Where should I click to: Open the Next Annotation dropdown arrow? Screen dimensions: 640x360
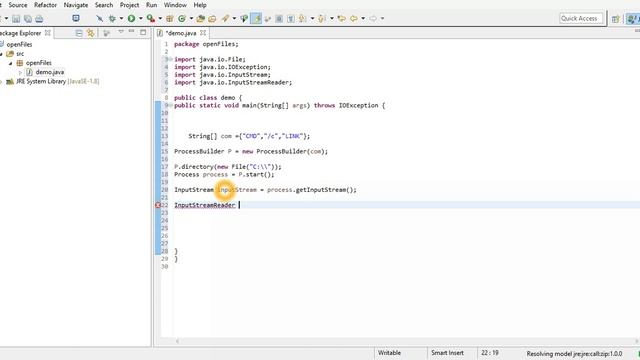click(x=312, y=18)
